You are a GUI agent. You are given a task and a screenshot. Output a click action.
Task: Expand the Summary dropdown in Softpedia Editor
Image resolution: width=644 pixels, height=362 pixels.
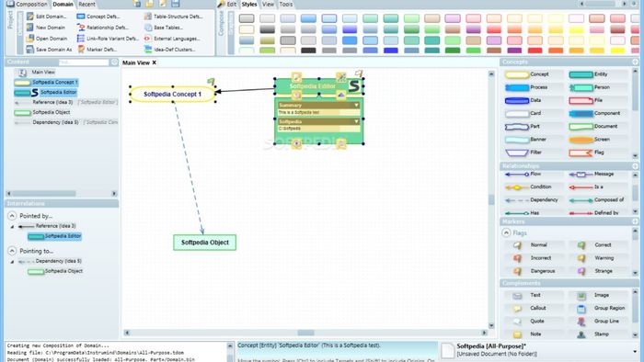356,106
